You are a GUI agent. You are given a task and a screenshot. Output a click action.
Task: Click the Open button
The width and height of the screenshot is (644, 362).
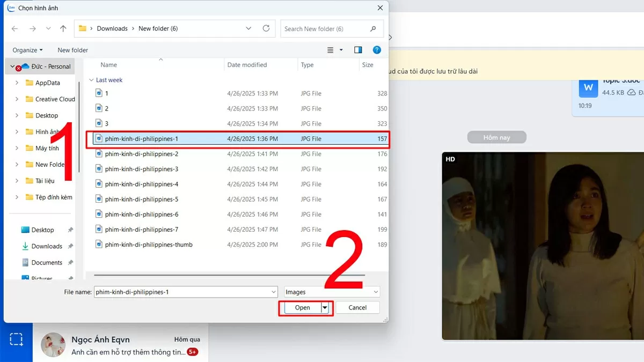point(302,307)
